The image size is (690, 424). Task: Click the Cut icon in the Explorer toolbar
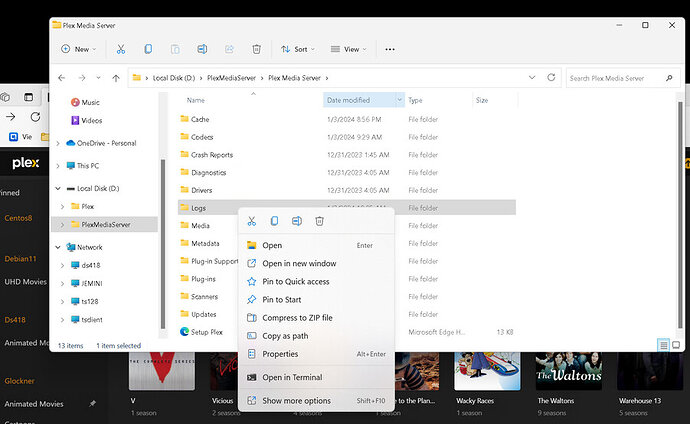[x=121, y=49]
